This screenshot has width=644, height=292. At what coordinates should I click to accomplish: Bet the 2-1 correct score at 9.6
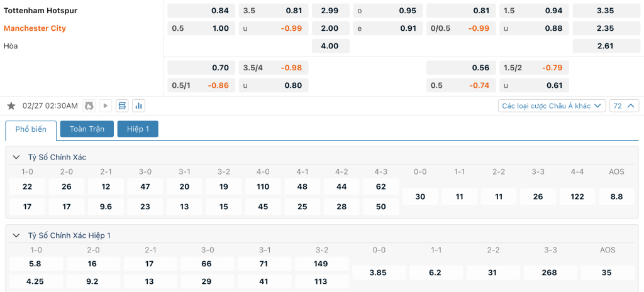[106, 207]
